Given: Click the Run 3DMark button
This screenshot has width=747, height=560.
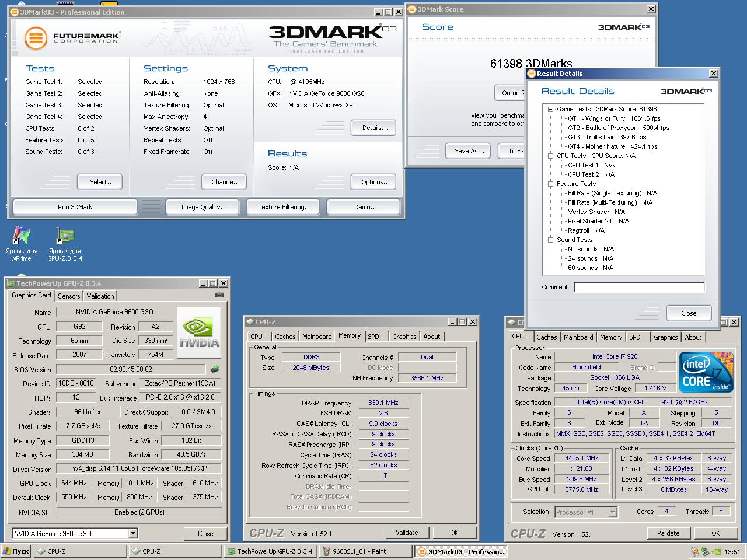Looking at the screenshot, I should [75, 207].
